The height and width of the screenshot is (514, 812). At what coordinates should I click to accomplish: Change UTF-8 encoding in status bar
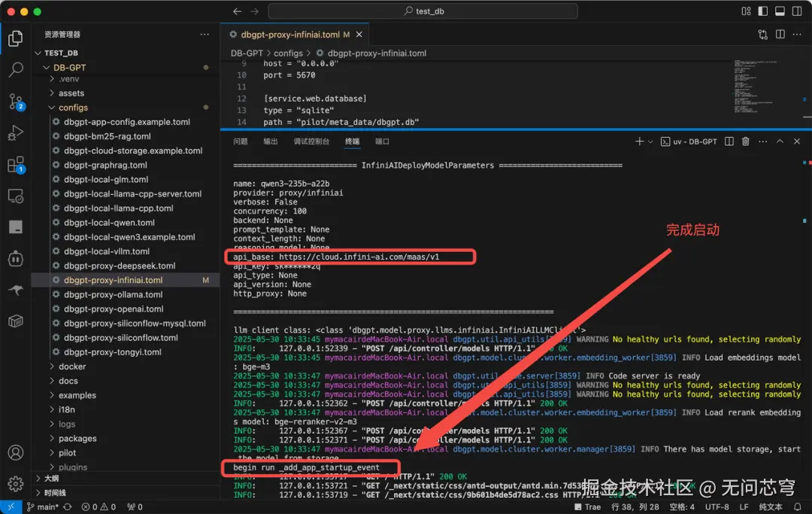[717, 506]
